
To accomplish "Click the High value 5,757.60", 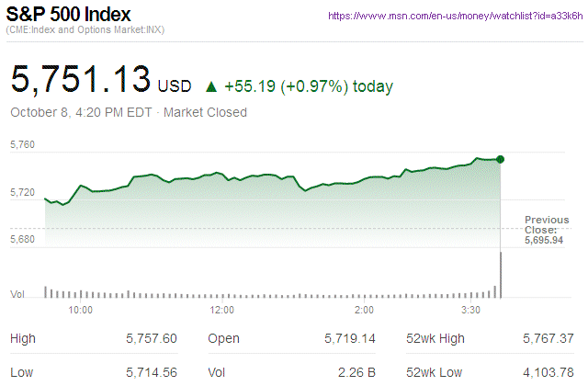I will click(x=151, y=339).
